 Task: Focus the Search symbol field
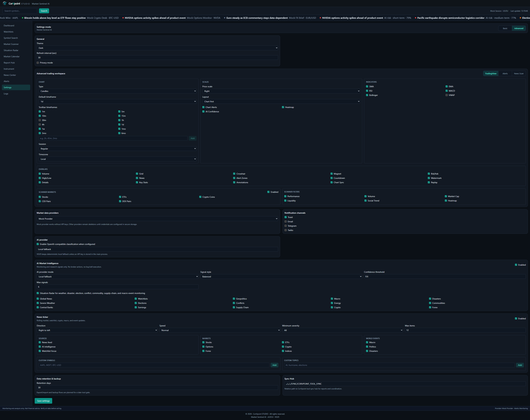(20, 11)
